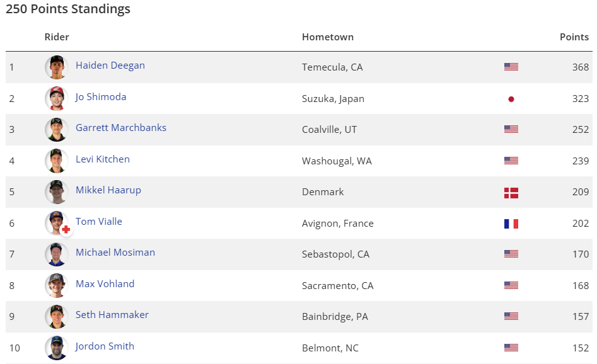Viewport: 597px width, 364px height.
Task: Select Seth Hammaker's name link
Action: [x=112, y=315]
